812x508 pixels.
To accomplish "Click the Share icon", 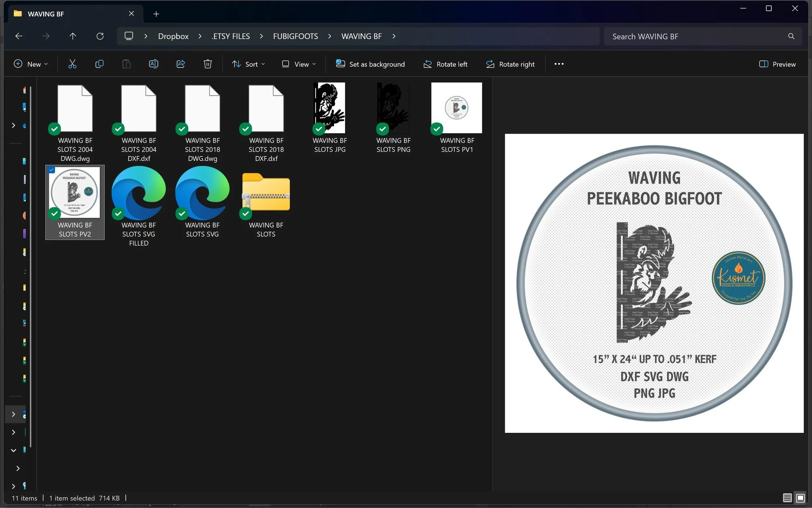I will pos(181,64).
